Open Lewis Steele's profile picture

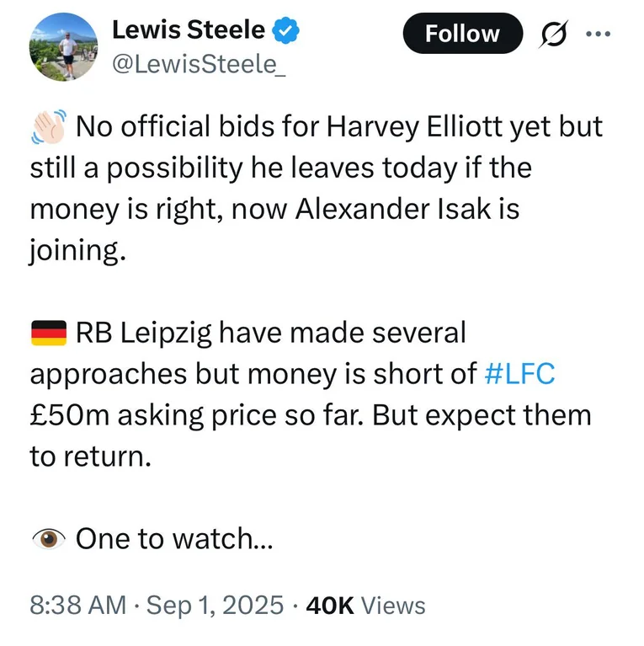point(63,46)
